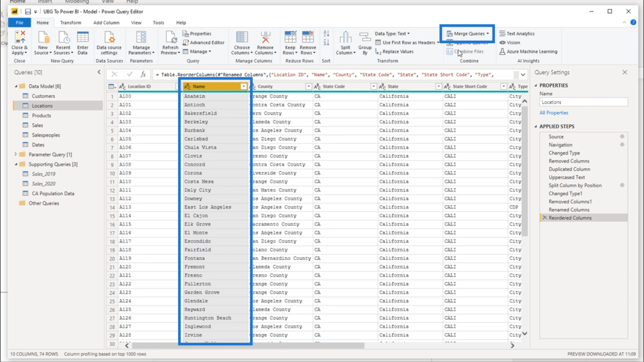This screenshot has height=362, width=644.
Task: Open settings gear for Source step
Action: tap(622, 136)
